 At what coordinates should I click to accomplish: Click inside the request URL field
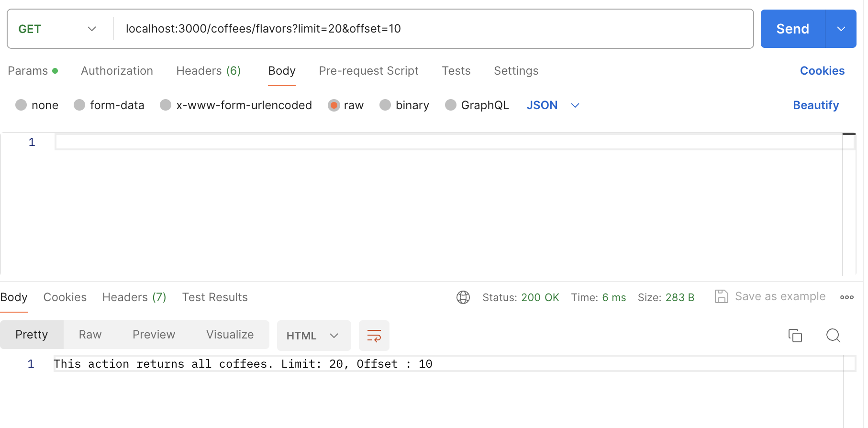coord(433,29)
